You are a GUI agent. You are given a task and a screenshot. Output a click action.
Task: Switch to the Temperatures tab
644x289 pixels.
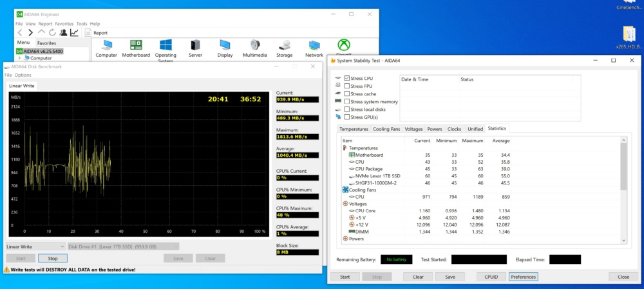(x=354, y=129)
